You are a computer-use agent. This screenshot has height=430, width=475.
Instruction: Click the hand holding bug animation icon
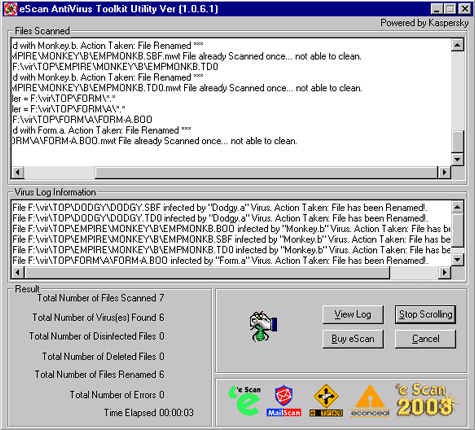[263, 326]
